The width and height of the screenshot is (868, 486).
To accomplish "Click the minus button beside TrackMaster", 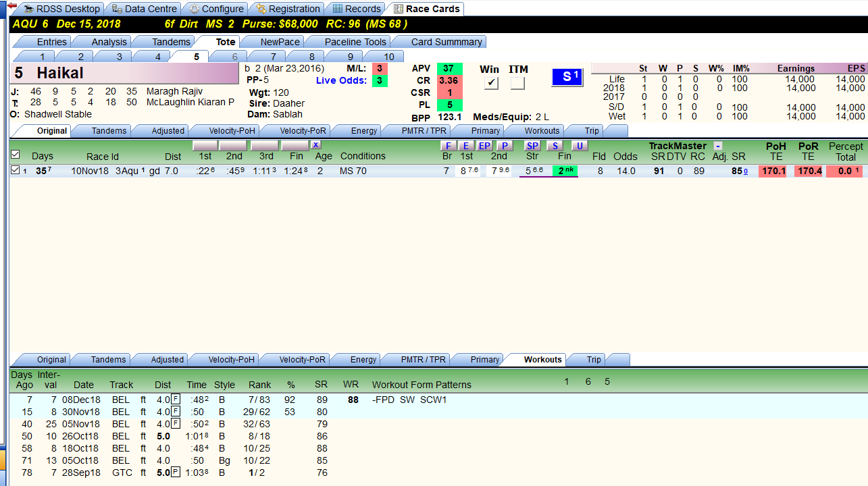I will (717, 146).
